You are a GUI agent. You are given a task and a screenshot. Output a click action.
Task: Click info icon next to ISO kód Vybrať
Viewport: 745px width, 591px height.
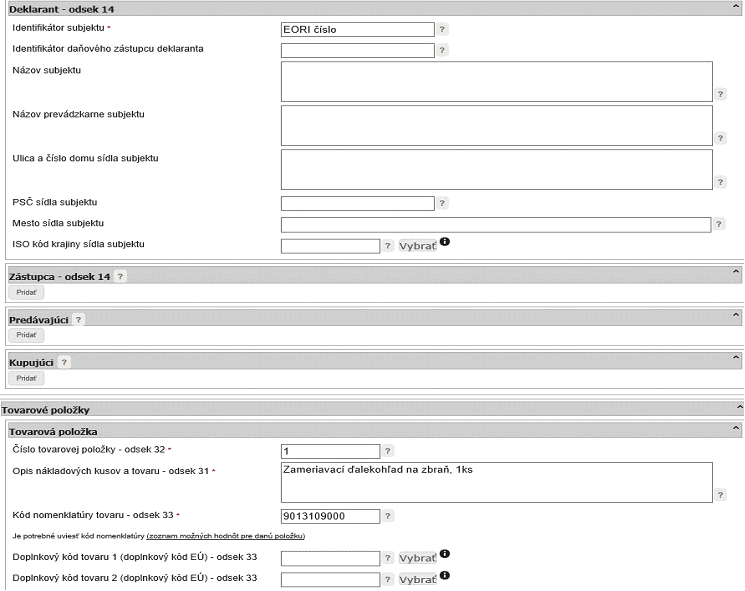click(445, 241)
